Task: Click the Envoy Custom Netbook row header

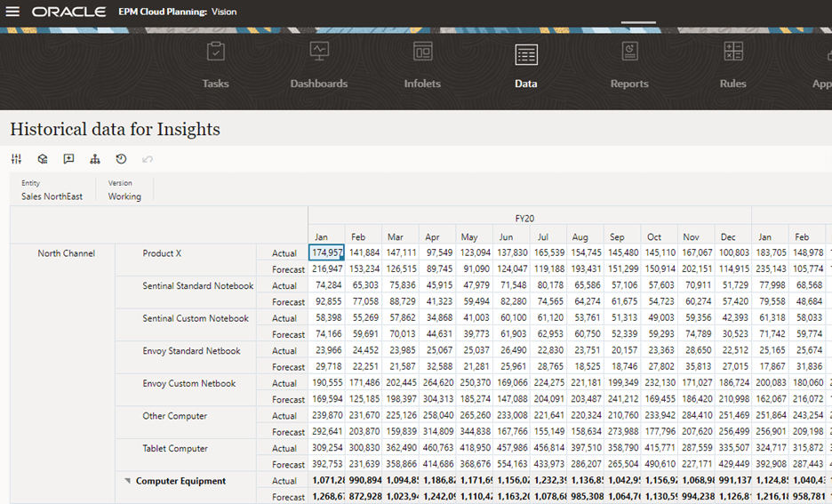Action: point(188,384)
